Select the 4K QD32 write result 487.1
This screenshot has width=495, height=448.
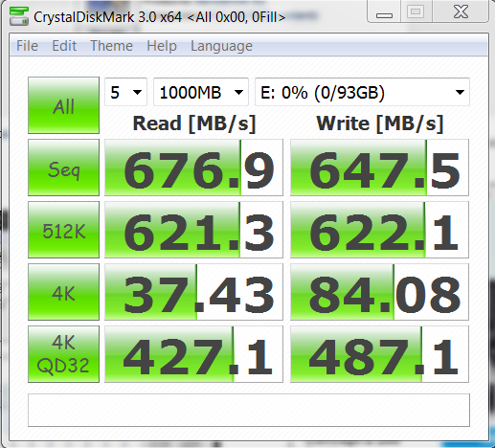379,354
